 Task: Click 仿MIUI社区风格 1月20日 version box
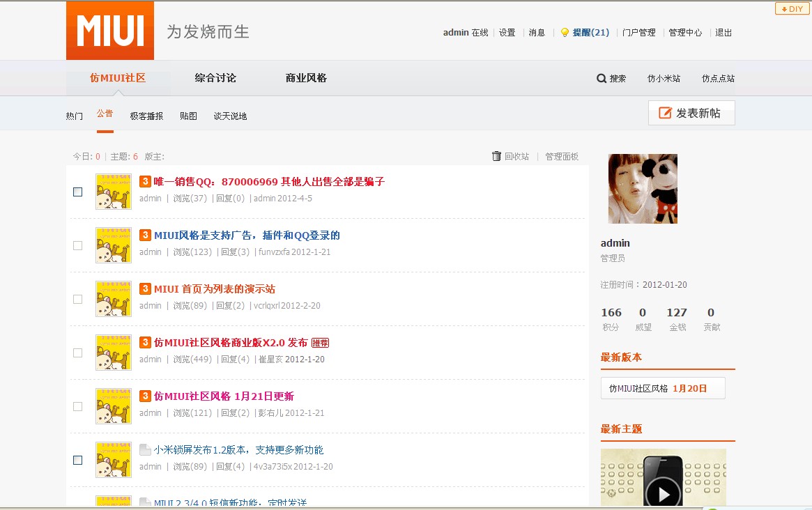(x=663, y=388)
